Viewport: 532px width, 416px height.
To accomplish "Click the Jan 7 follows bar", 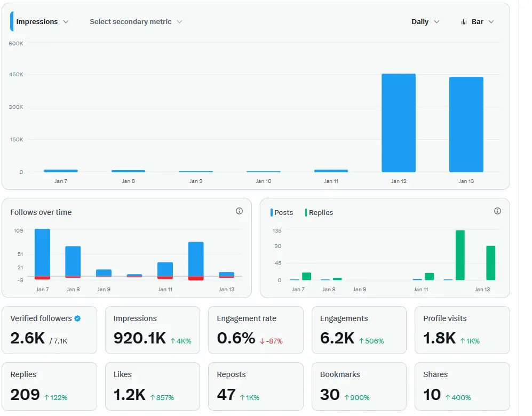I will tap(42, 253).
